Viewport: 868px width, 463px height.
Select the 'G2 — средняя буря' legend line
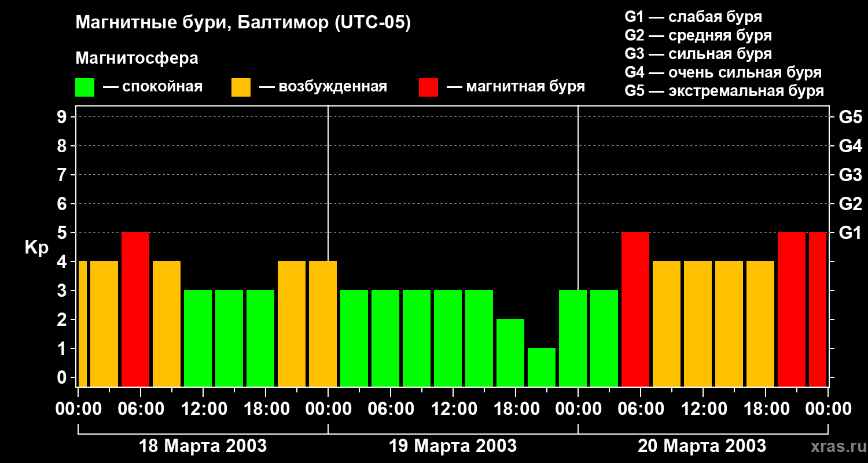pos(698,35)
